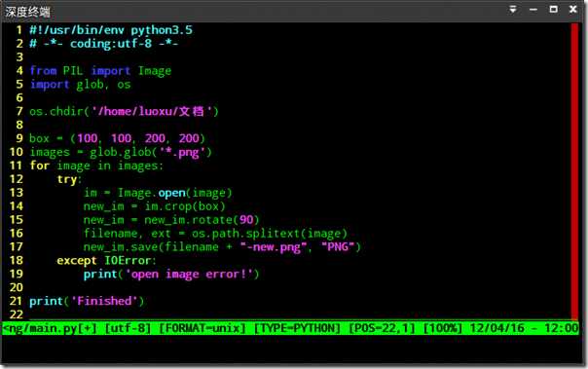Screen dimensions: 588x369
Task: Click the print('Finished') line
Action: [x=87, y=301]
